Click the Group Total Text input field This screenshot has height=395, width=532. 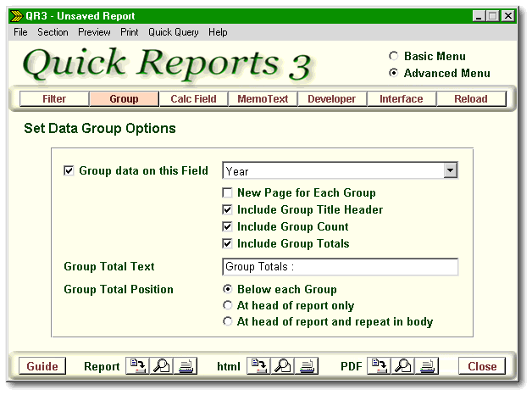[x=340, y=267]
